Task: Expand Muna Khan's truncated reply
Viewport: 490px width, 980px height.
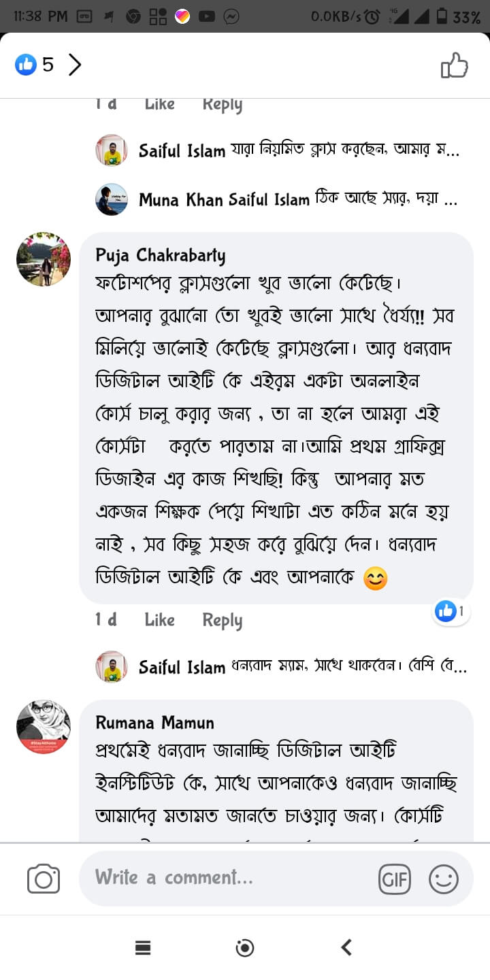Action: (298, 199)
